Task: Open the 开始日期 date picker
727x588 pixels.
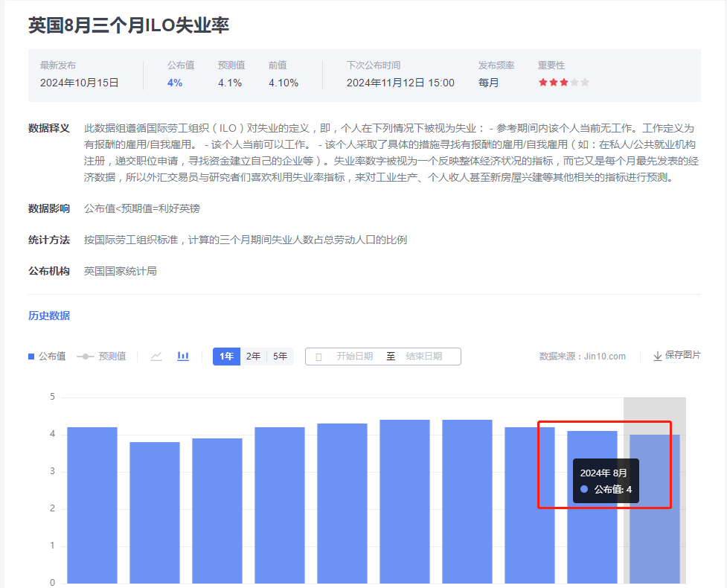Action: click(354, 357)
